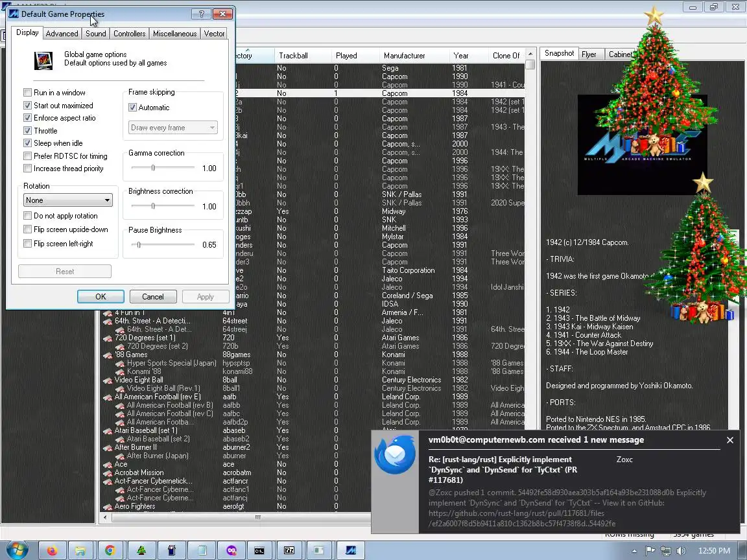The image size is (747, 560).
Task: Switch to the Sound tab
Action: 96,33
